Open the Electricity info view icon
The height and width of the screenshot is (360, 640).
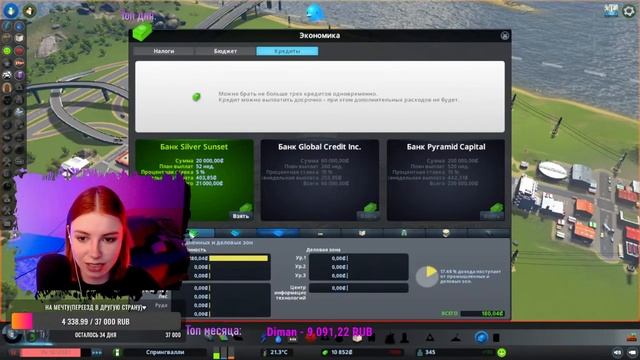pos(7,26)
